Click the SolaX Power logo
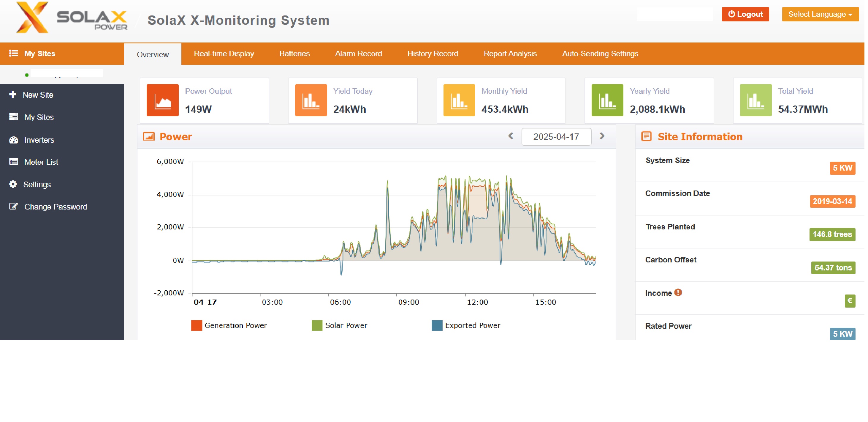Viewport: 868px width, 422px height. click(x=72, y=18)
